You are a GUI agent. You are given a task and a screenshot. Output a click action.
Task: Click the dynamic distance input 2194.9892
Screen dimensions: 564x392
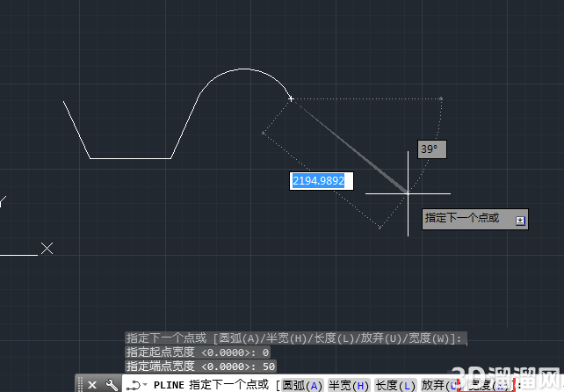322,181
